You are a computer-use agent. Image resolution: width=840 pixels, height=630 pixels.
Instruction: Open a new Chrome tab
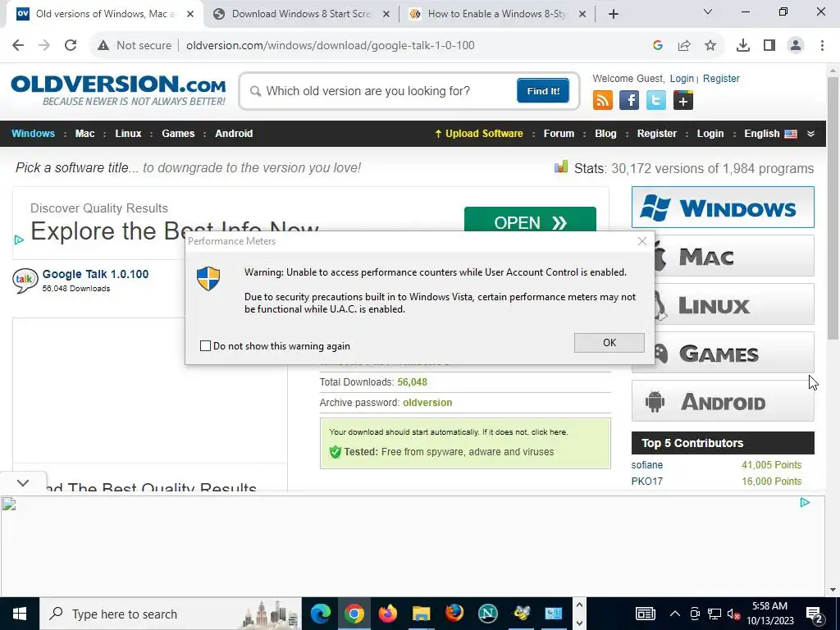click(614, 14)
